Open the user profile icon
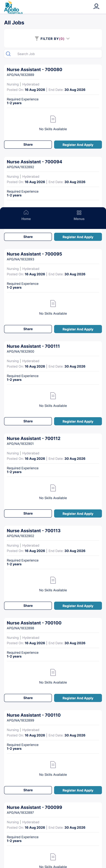 [96, 6]
